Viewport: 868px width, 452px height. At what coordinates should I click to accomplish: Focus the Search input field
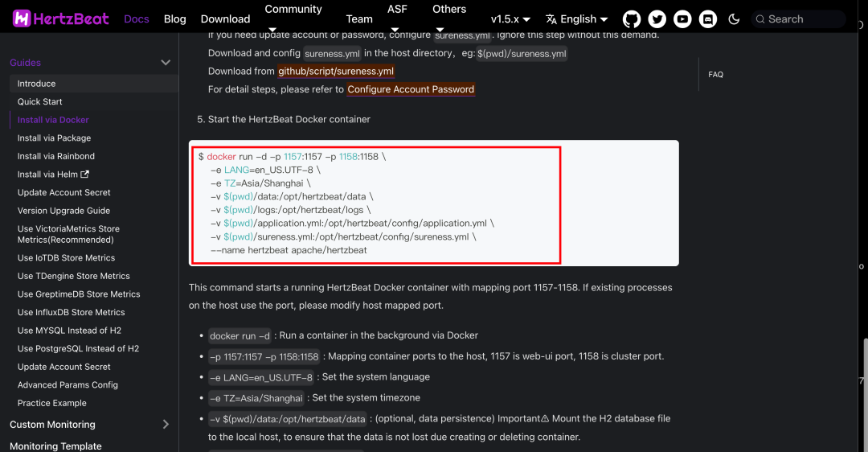798,19
